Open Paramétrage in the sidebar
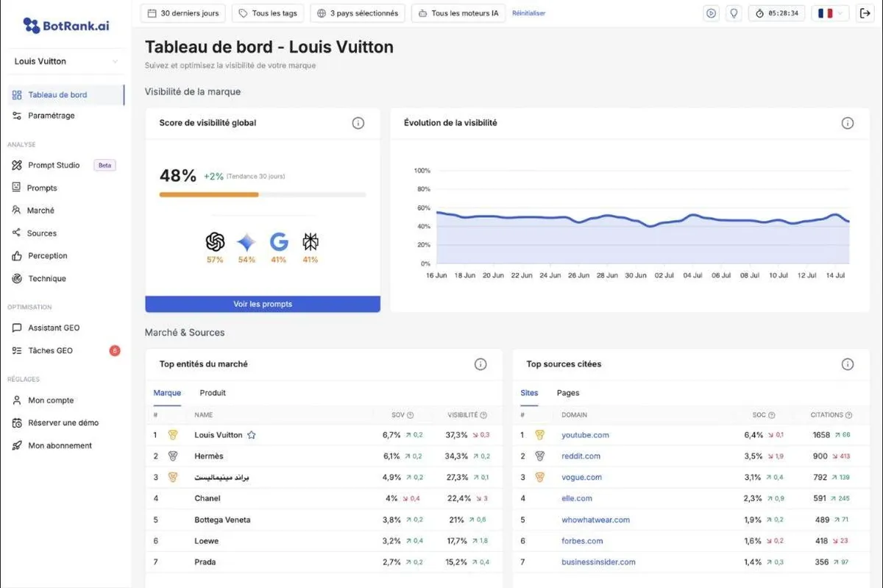The width and height of the screenshot is (883, 588). tap(51, 116)
